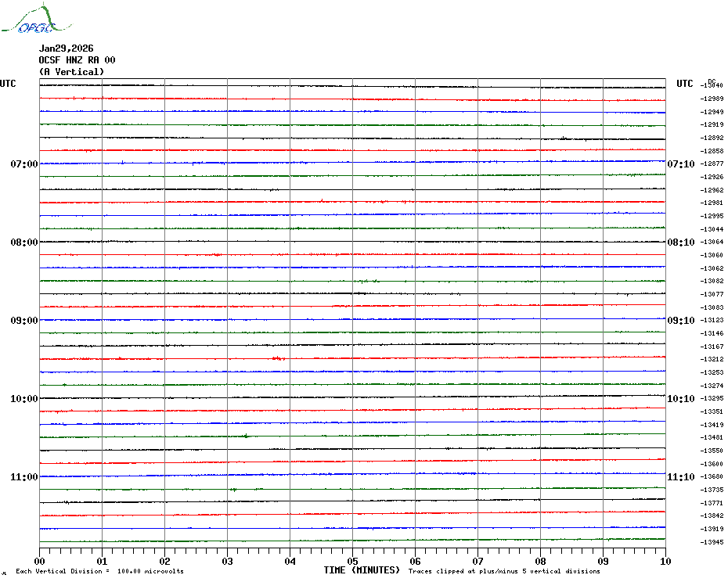
Task: Click the OFGC logo
Action: (37, 19)
